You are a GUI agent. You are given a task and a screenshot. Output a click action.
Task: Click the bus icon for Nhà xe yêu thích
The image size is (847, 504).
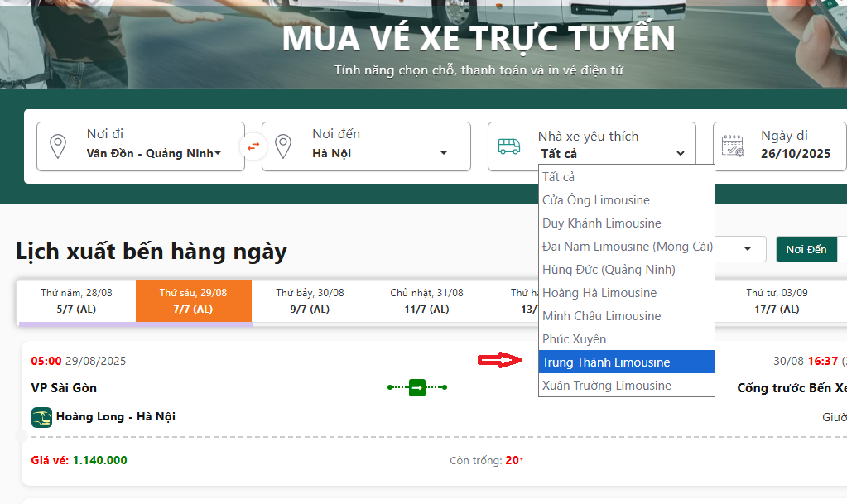tap(509, 146)
